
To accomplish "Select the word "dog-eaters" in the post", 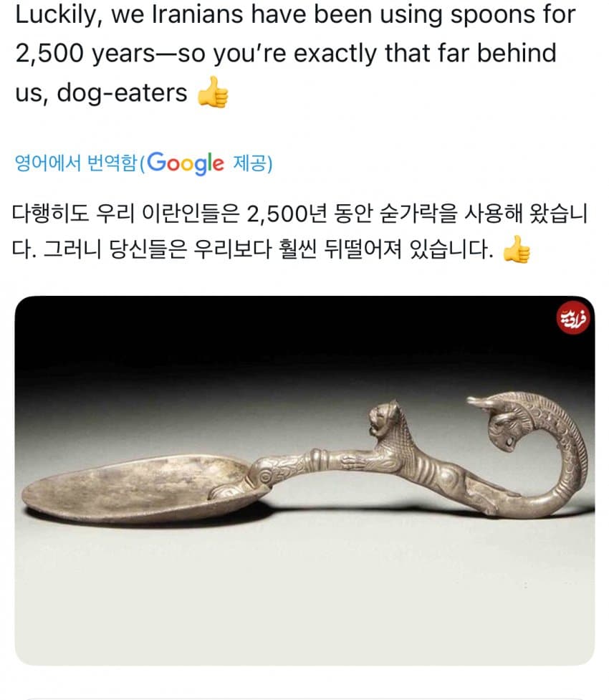I will tap(122, 93).
